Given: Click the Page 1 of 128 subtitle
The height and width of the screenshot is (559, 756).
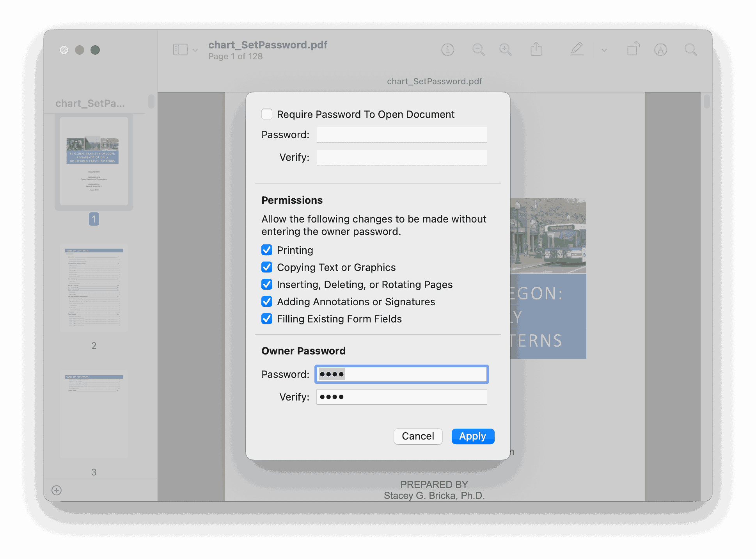Looking at the screenshot, I should (x=236, y=56).
